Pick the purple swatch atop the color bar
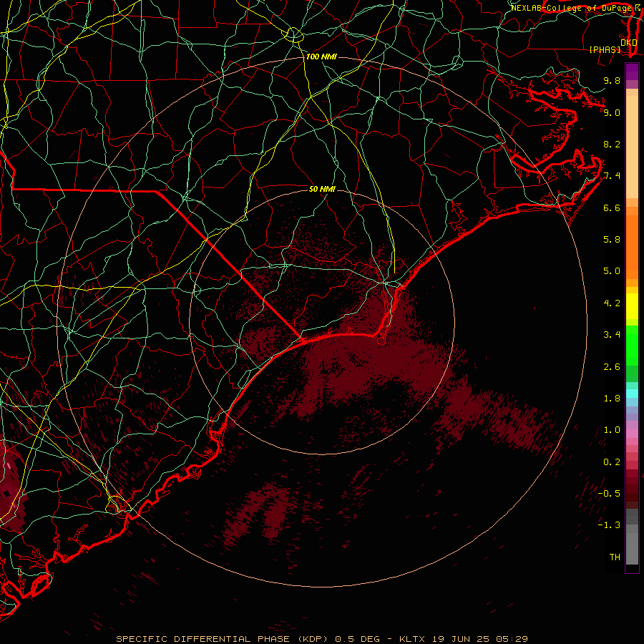Image resolution: width=644 pixels, height=644 pixels. (632, 72)
